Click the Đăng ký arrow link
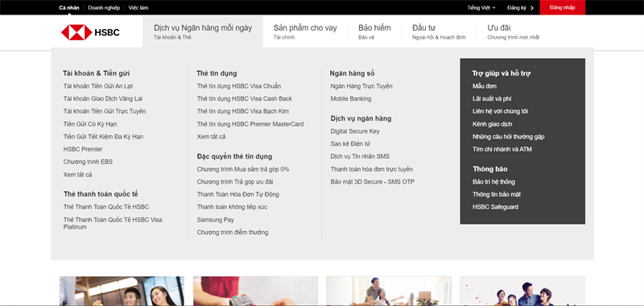Image resolution: width=644 pixels, height=306 pixels. click(x=520, y=8)
